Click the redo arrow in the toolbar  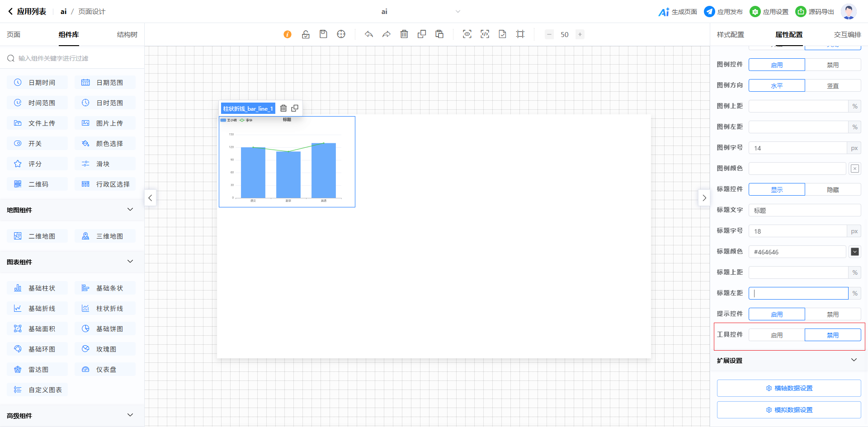(x=387, y=34)
